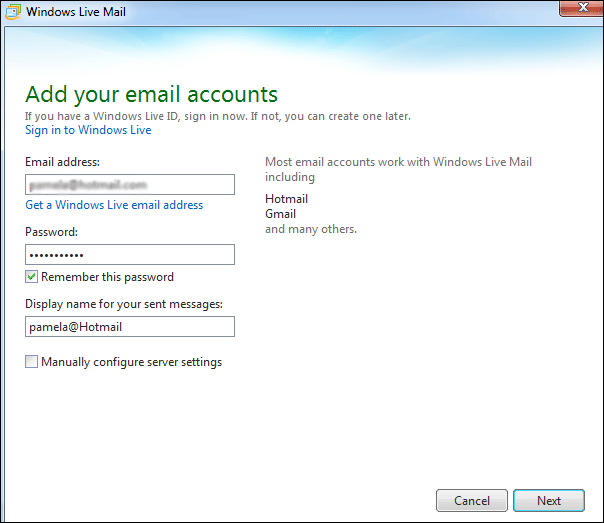Click the Gmail text in provider list

[x=280, y=214]
